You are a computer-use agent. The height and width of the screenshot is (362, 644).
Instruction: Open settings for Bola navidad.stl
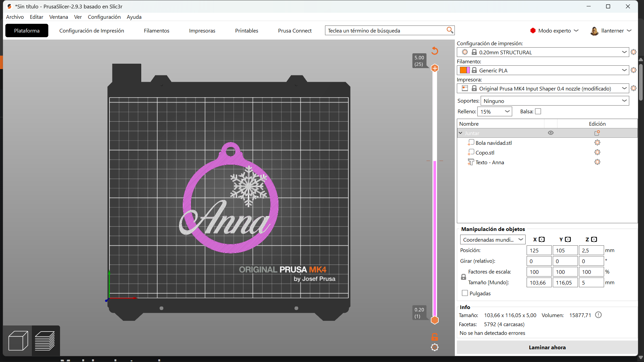pyautogui.click(x=597, y=142)
